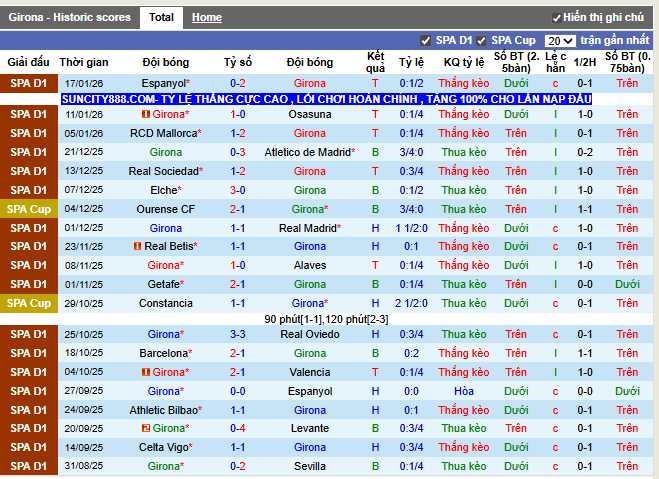Screen dimensions: 659x479
Task: Click the double red card icon on 20/09/25
Action: tap(145, 429)
